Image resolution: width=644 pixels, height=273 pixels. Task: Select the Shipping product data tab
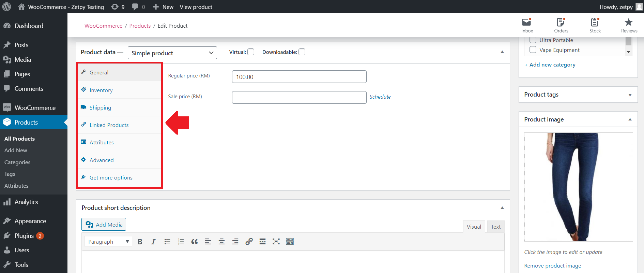(x=119, y=107)
